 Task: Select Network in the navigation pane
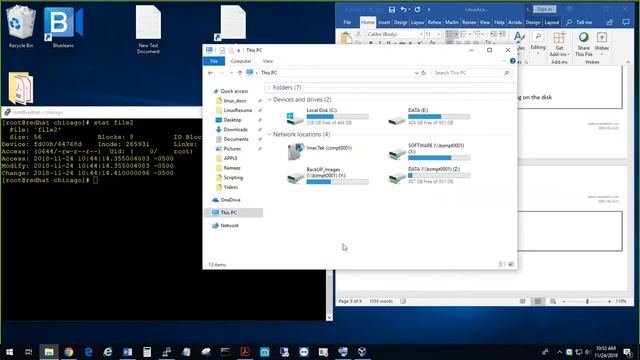pos(229,226)
